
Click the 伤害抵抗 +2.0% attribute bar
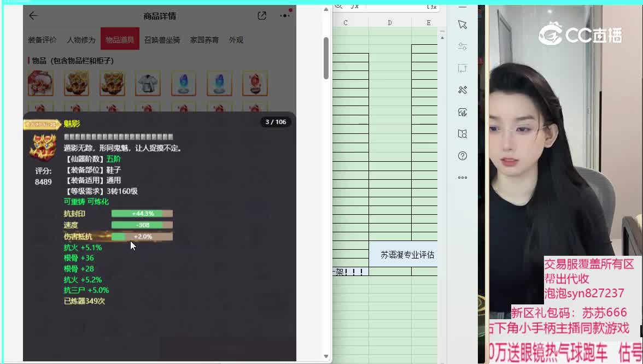[x=142, y=236]
